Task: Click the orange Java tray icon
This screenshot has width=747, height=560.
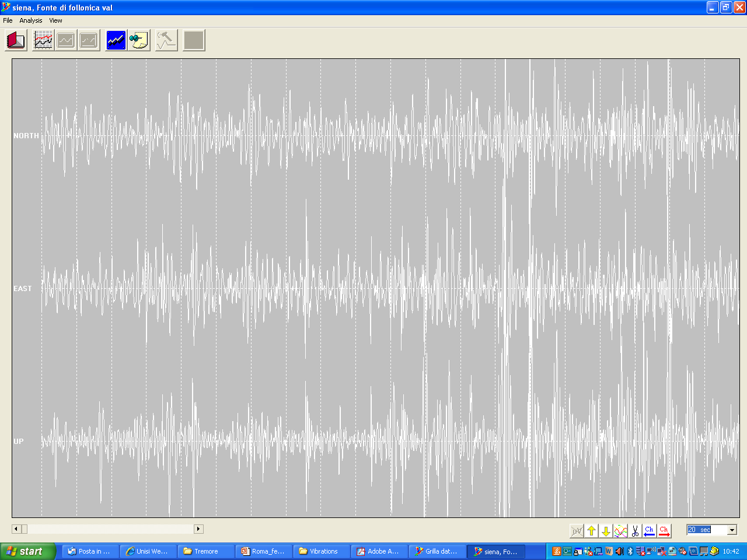Action: click(557, 551)
